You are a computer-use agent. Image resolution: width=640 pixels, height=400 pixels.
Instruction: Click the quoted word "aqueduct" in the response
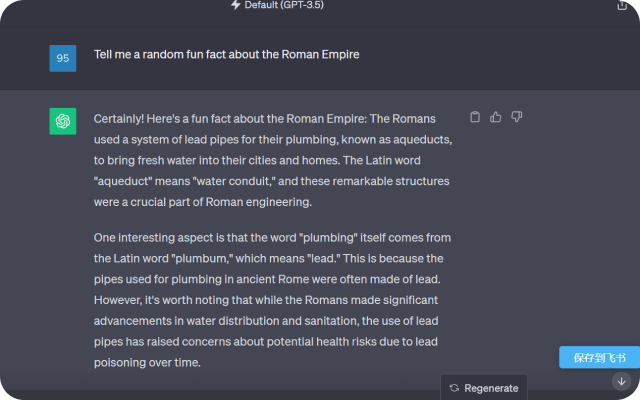click(x=128, y=181)
